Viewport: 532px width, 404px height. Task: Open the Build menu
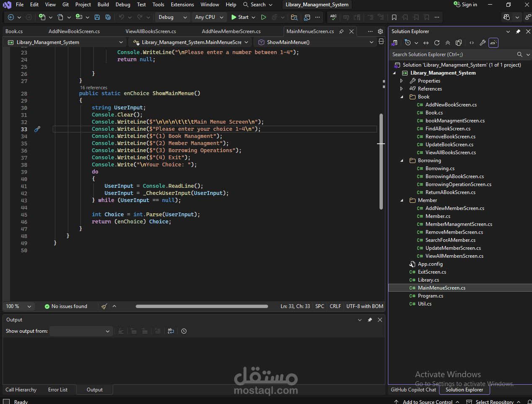pos(103,5)
